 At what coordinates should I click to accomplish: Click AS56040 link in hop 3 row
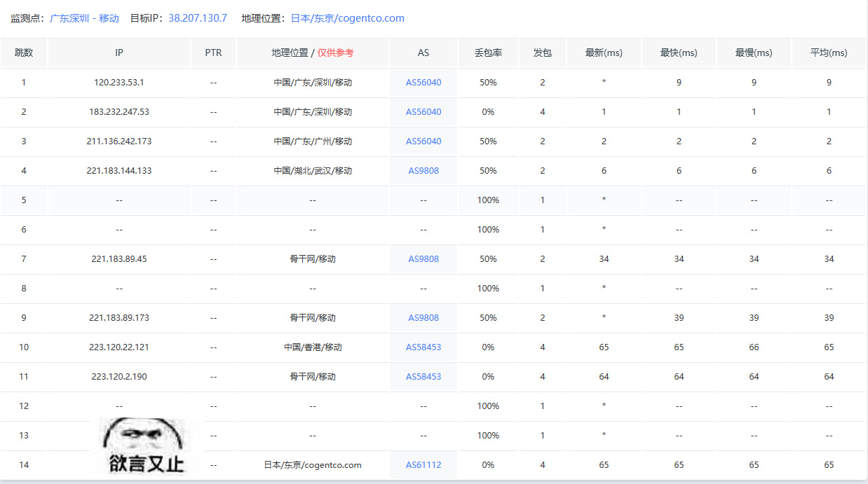click(423, 141)
